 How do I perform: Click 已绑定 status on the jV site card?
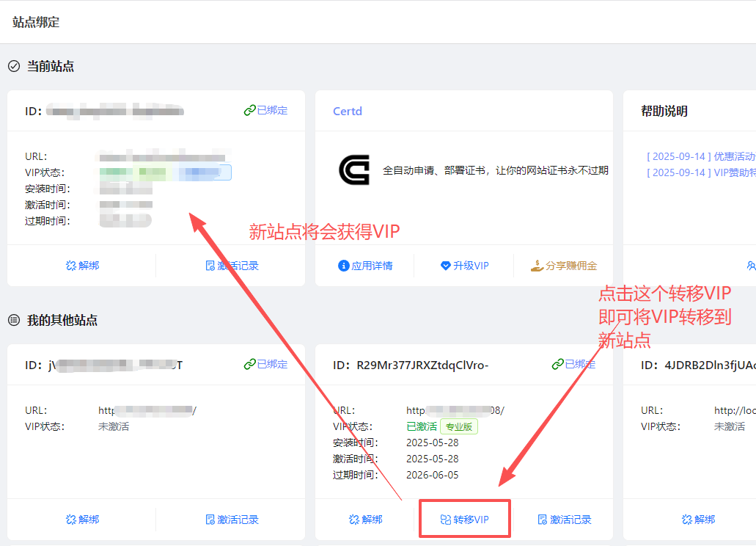point(265,365)
